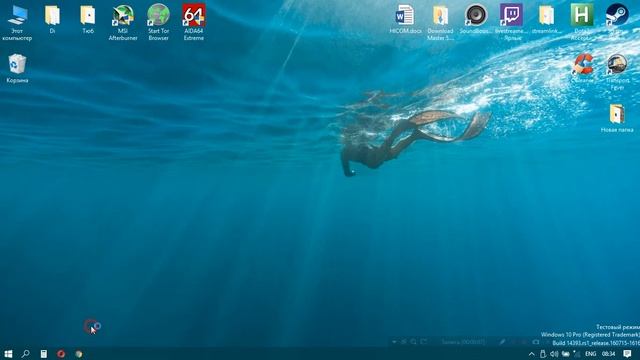
Task: Select the 'Di' folder on desktop
Action: pyautogui.click(x=52, y=19)
